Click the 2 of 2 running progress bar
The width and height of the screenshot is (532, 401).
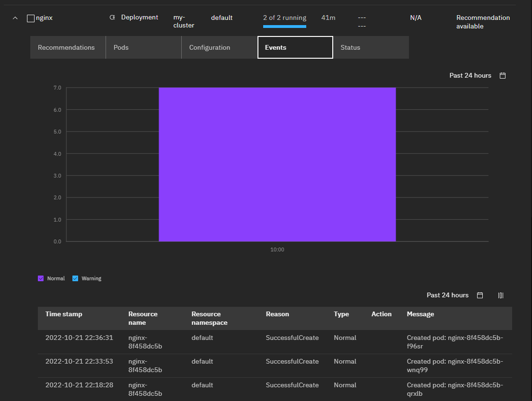coord(284,26)
